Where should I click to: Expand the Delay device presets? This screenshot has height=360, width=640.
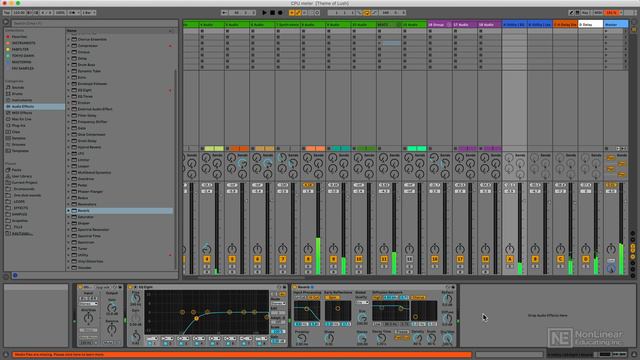[x=69, y=58]
